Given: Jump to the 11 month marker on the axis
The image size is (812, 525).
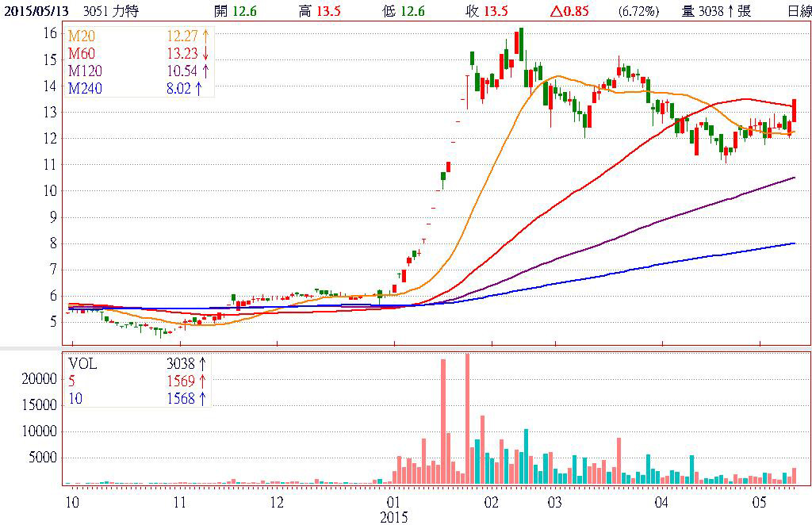Looking at the screenshot, I should click(x=180, y=503).
